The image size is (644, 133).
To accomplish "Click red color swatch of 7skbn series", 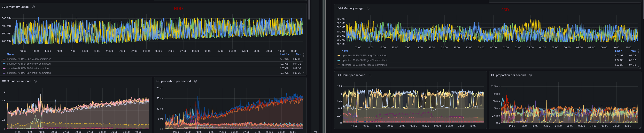I will coord(4,59).
